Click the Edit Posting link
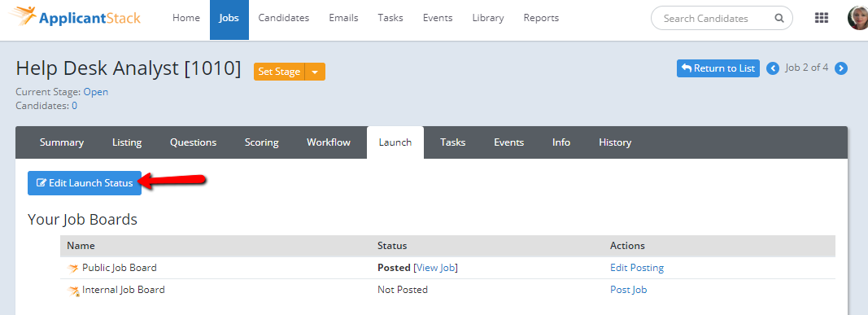Viewport: 868px width, 315px height. coord(637,268)
